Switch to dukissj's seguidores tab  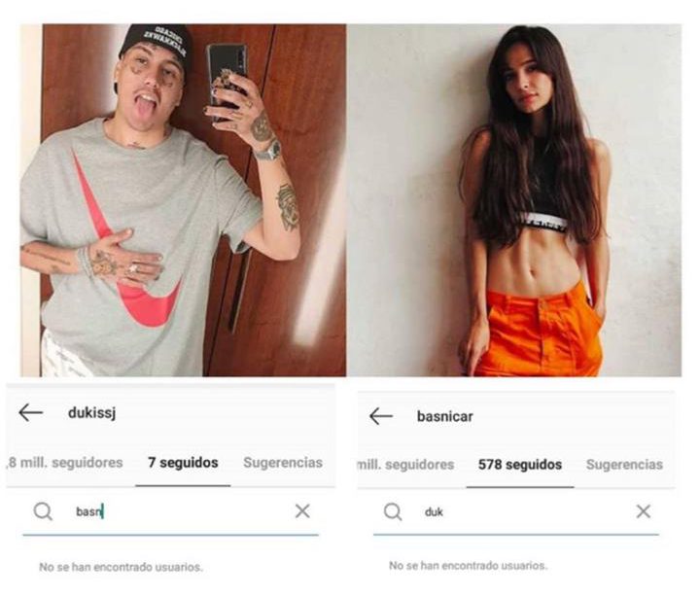click(x=65, y=463)
